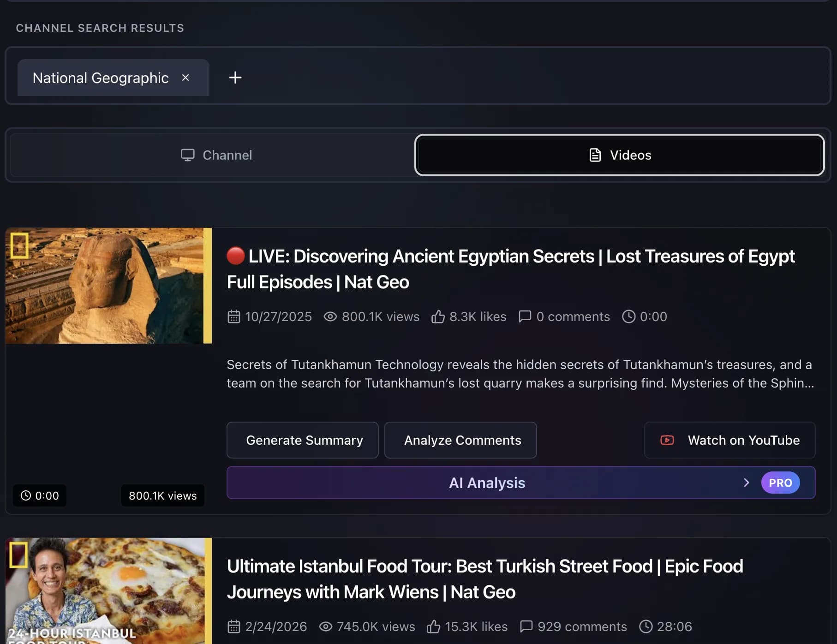Click the YouTube play icon in Watch on YouTube
Viewport: 837px width, 644px height.
667,440
